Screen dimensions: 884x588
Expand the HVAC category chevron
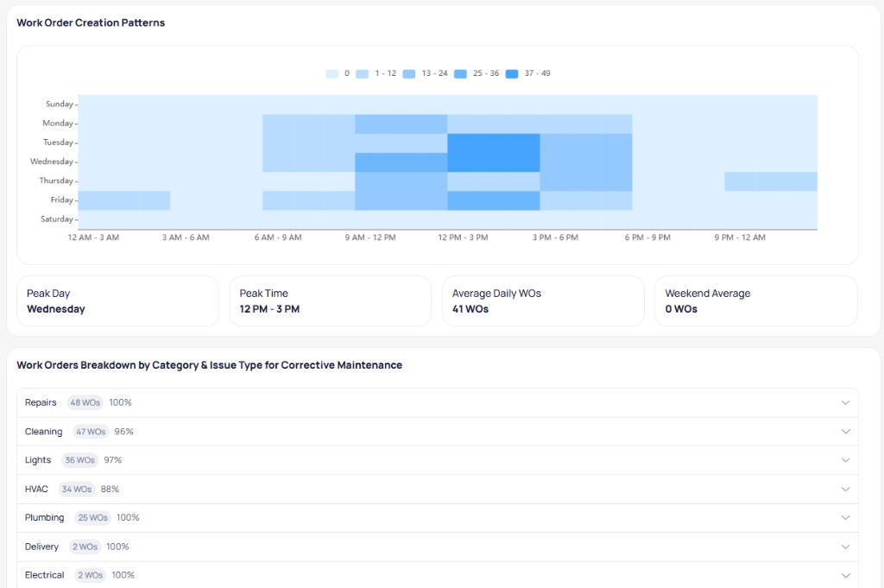click(845, 489)
